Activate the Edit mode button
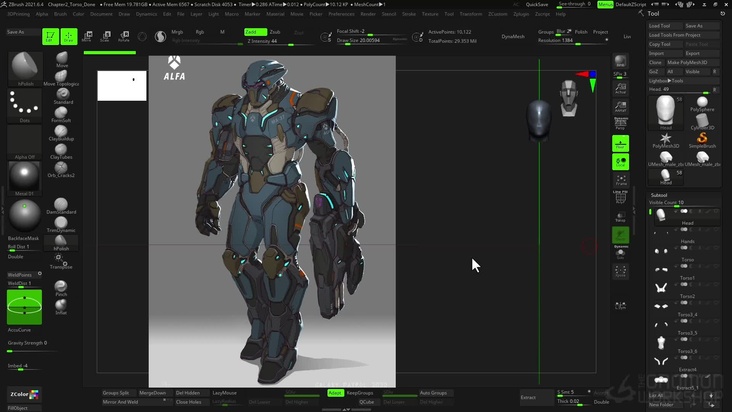 click(50, 37)
